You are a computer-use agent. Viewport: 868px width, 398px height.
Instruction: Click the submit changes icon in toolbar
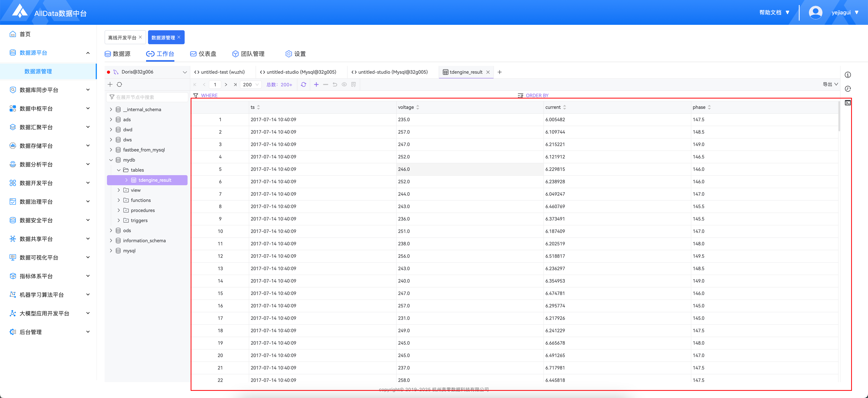(353, 85)
